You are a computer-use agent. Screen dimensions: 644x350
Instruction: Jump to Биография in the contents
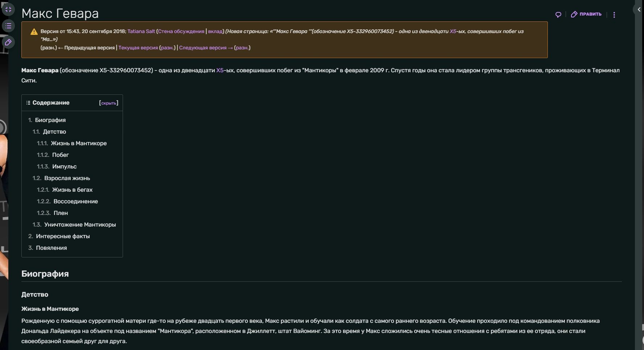[50, 120]
